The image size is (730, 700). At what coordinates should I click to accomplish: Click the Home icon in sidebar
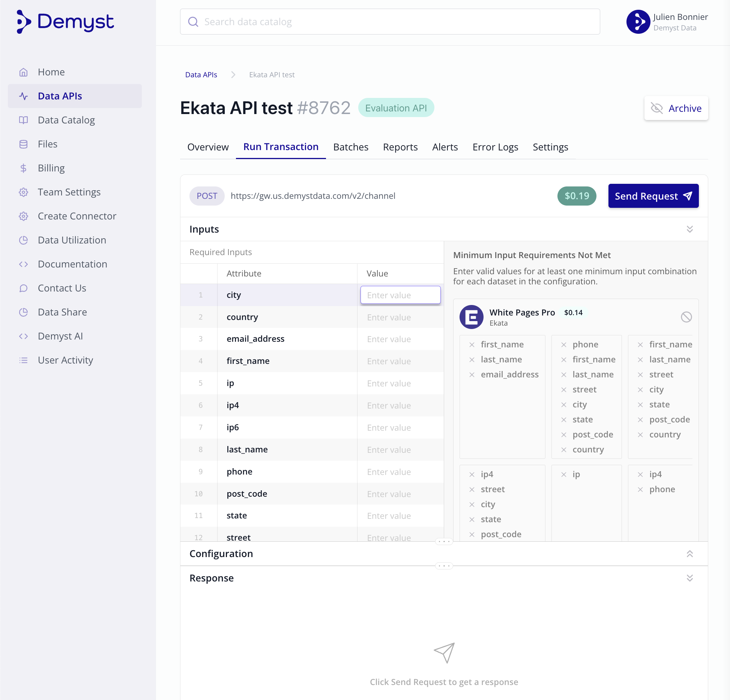click(x=23, y=72)
